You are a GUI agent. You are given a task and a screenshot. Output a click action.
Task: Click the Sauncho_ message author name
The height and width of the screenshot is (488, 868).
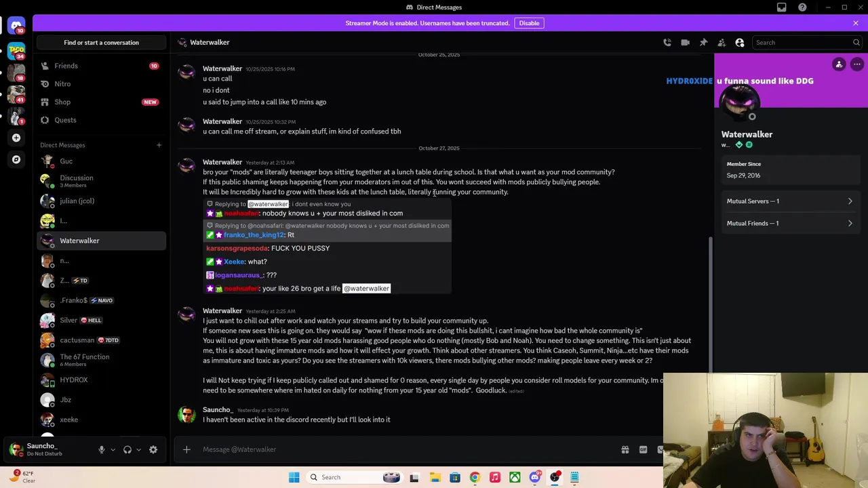218,410
